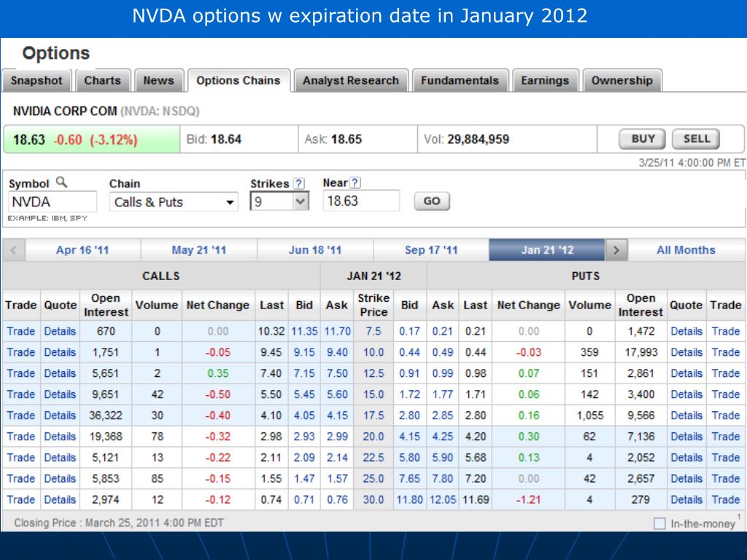This screenshot has height=560, width=747.
Task: Go to next expiration months arrow
Action: (x=616, y=250)
